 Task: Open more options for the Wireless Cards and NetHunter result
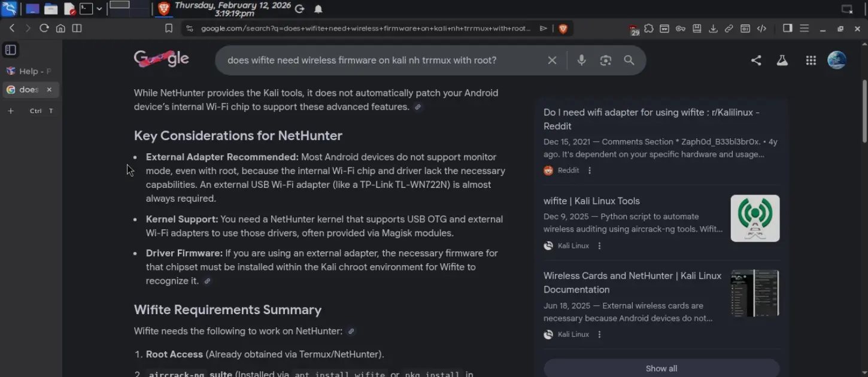[599, 335]
